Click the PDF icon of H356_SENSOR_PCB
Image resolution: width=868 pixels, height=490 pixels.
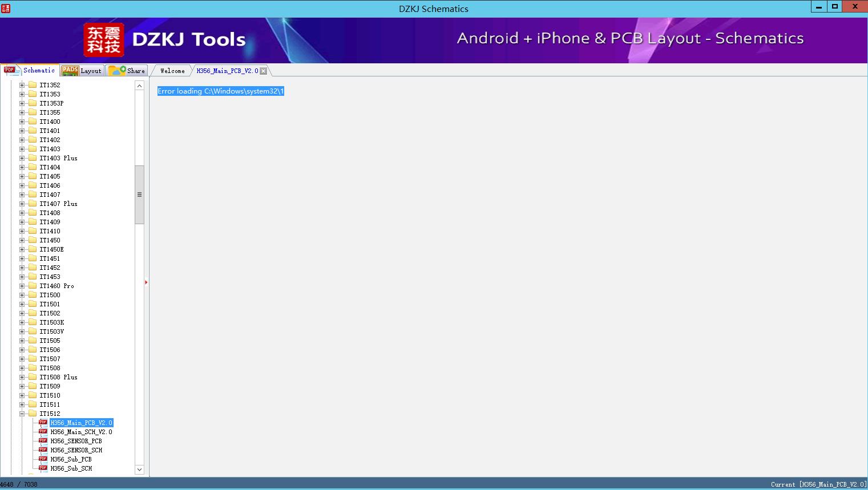coord(43,441)
